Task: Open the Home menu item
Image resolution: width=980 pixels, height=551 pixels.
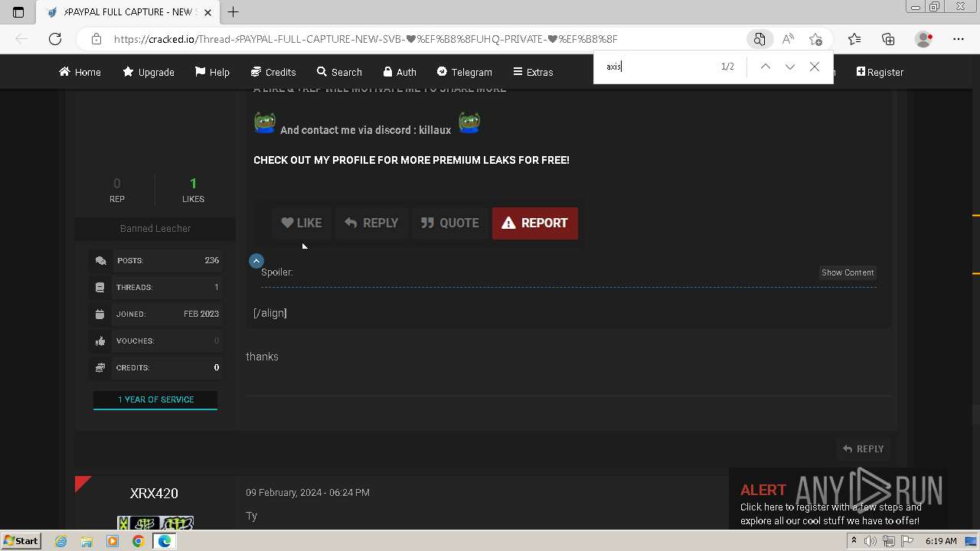Action: [x=80, y=72]
